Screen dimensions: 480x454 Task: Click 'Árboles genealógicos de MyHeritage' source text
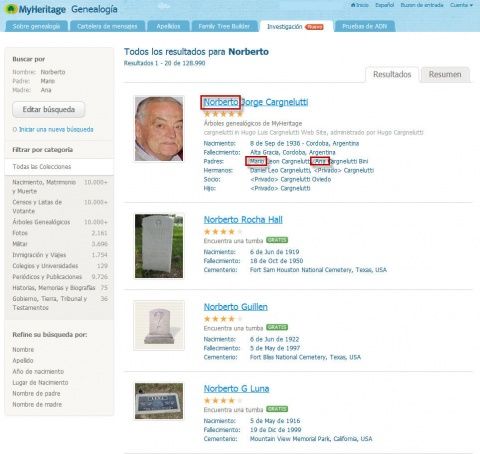[253, 123]
